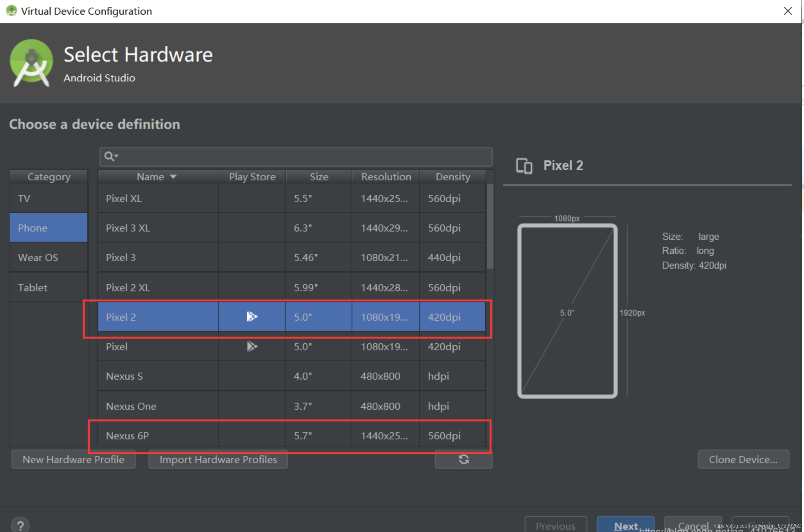Click the 3.7" size cell

pyautogui.click(x=319, y=406)
